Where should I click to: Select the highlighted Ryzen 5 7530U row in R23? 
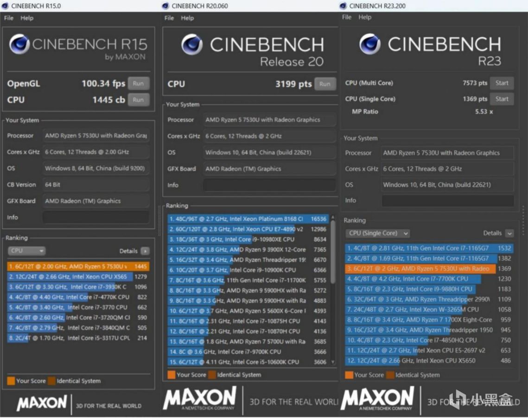tap(429, 268)
